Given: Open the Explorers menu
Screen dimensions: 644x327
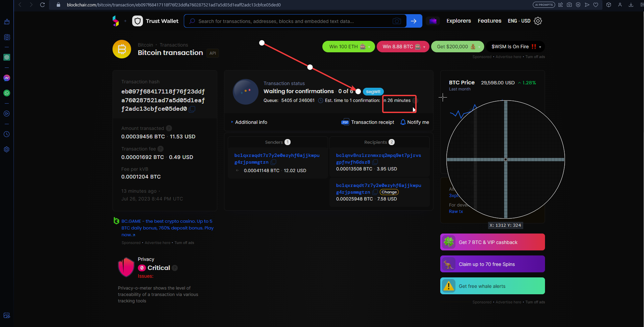Looking at the screenshot, I should coord(459,21).
